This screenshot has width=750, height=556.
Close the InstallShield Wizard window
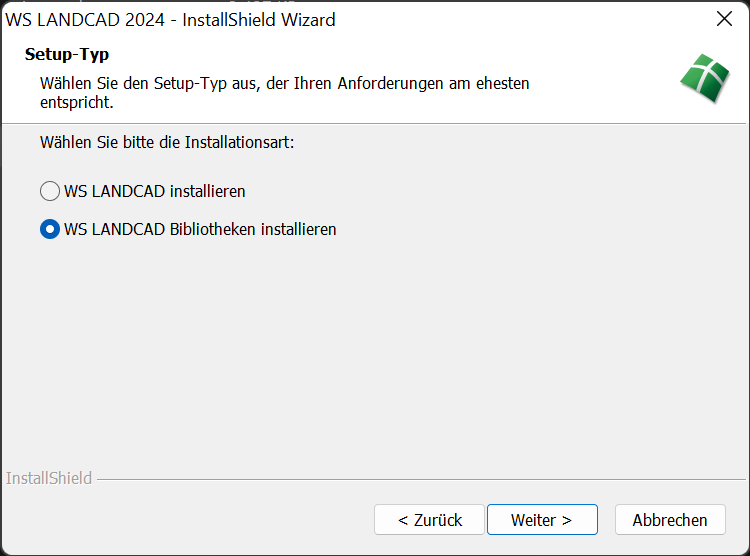725,19
